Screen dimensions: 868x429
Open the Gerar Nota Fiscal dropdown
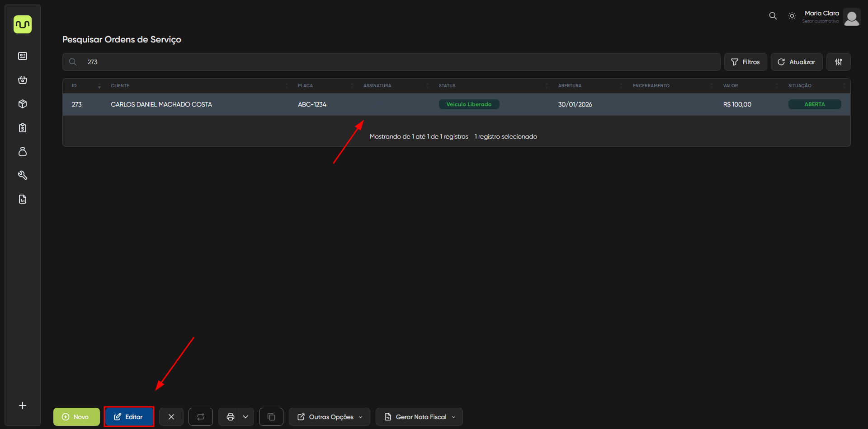point(419,417)
